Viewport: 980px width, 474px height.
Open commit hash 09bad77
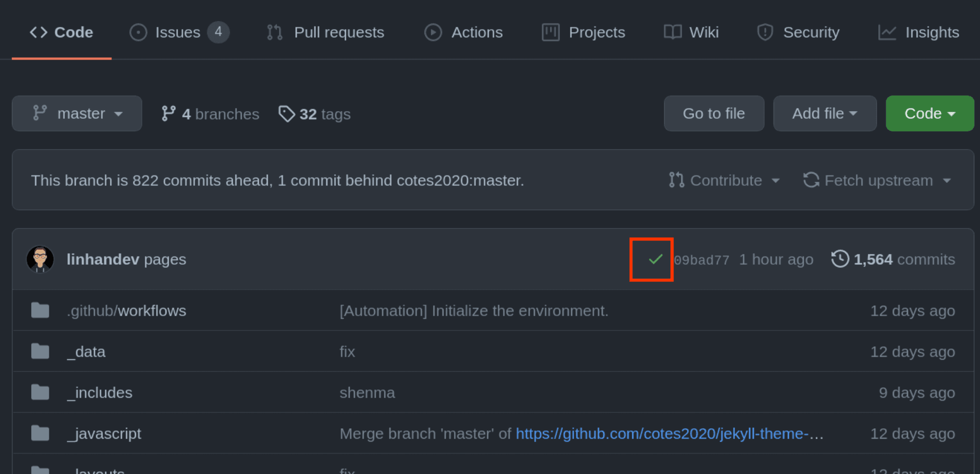(701, 260)
